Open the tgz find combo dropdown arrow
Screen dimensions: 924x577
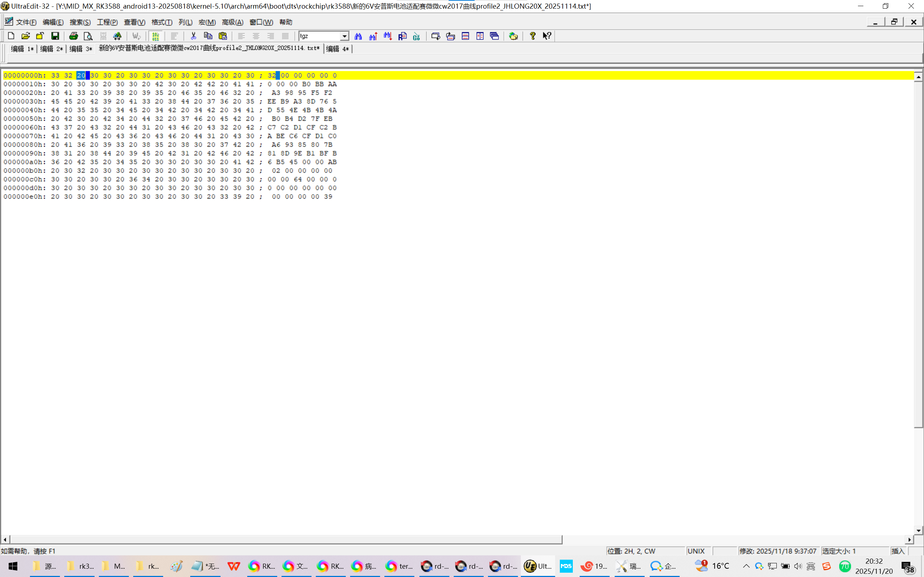pyautogui.click(x=344, y=36)
